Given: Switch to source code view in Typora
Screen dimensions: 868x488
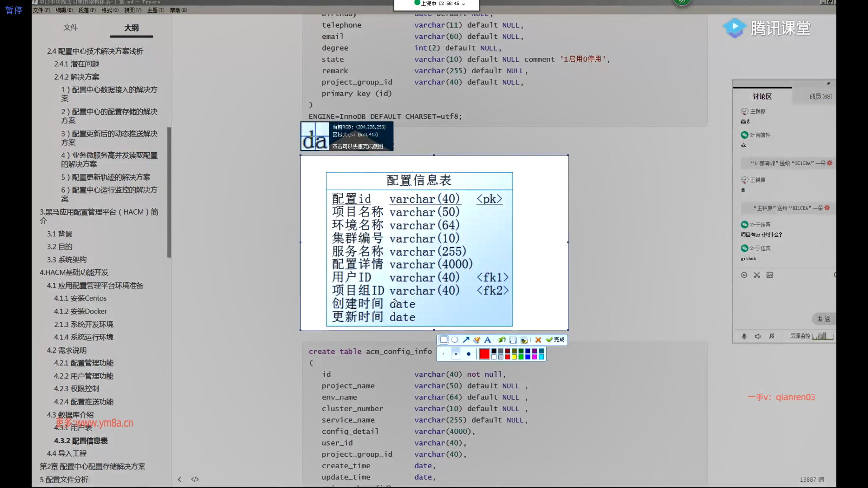Looking at the screenshot, I should pyautogui.click(x=195, y=479).
